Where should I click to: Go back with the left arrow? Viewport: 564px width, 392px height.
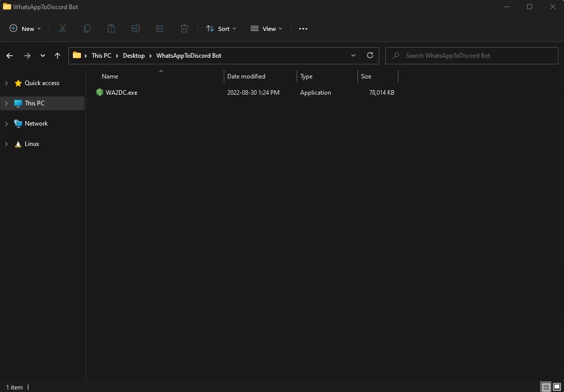10,56
